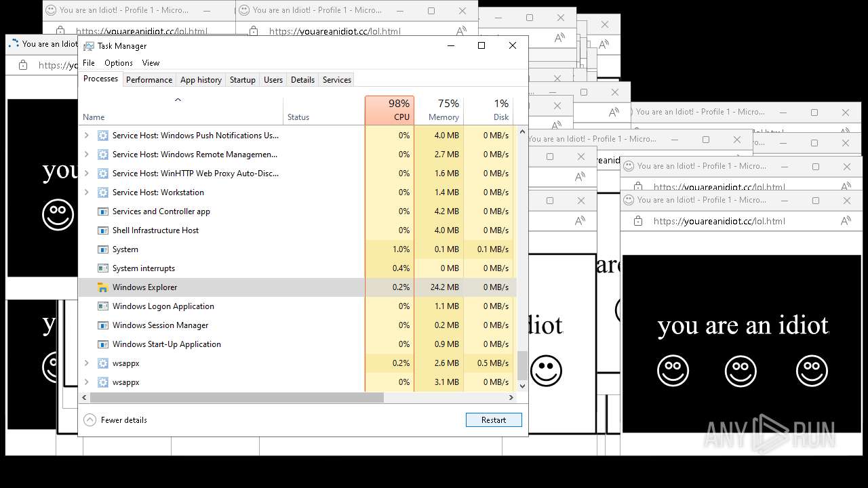Collapse view with Fewer details toggle
The width and height of the screenshot is (868, 488).
click(115, 420)
